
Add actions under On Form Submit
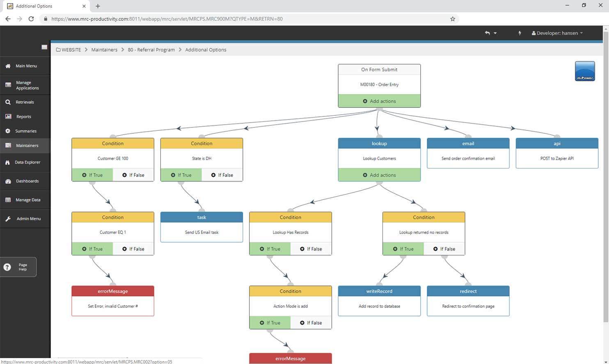379,101
